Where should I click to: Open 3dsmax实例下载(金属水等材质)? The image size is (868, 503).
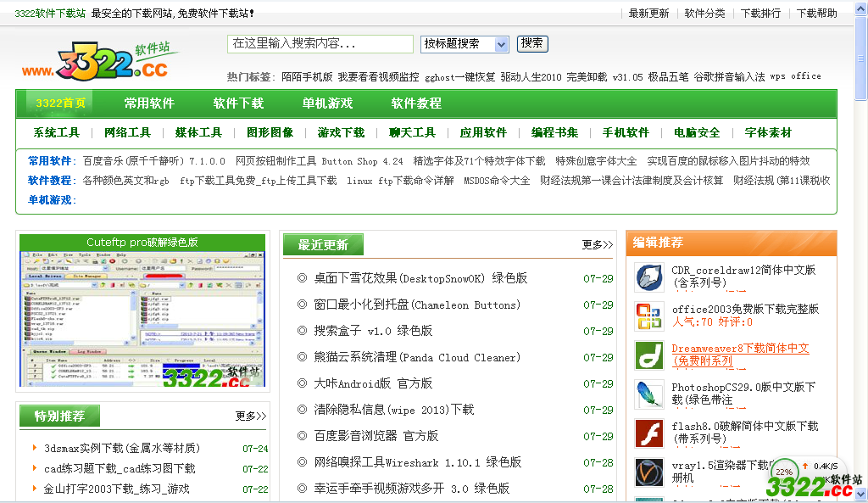pos(122,448)
